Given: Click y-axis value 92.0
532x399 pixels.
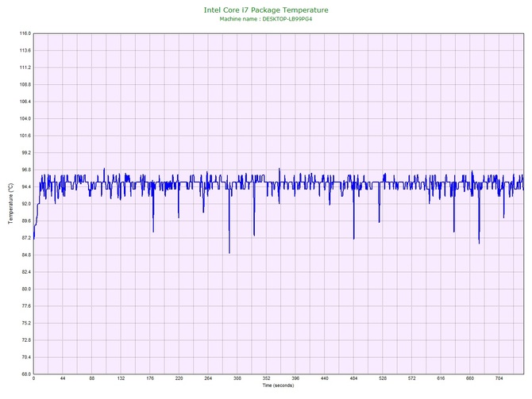Looking at the screenshot, I should pyautogui.click(x=26, y=204).
